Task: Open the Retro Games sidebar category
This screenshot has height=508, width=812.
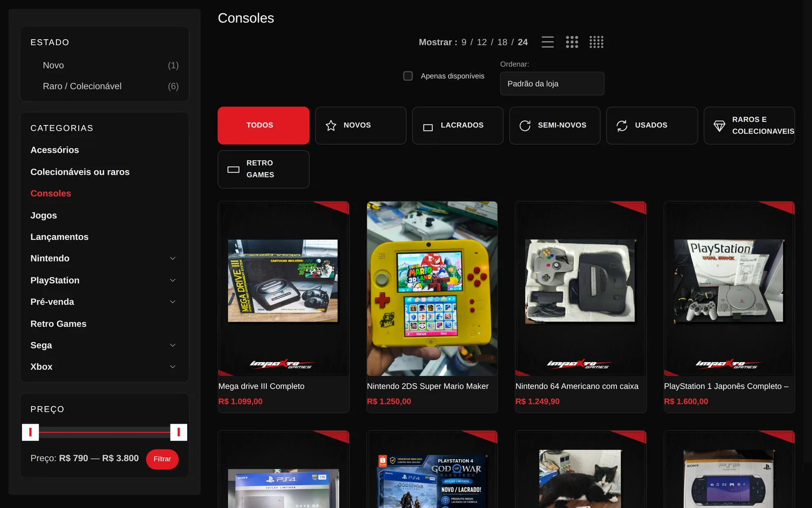Action: click(58, 324)
